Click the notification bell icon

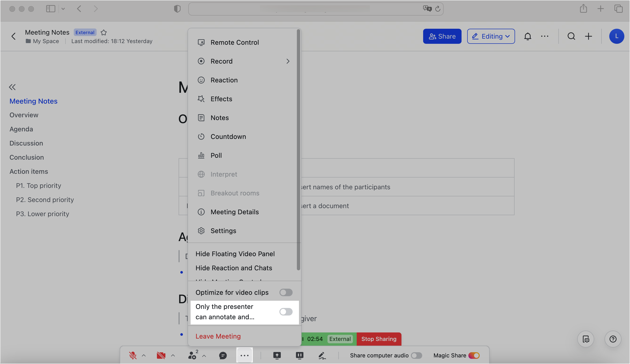tap(528, 36)
